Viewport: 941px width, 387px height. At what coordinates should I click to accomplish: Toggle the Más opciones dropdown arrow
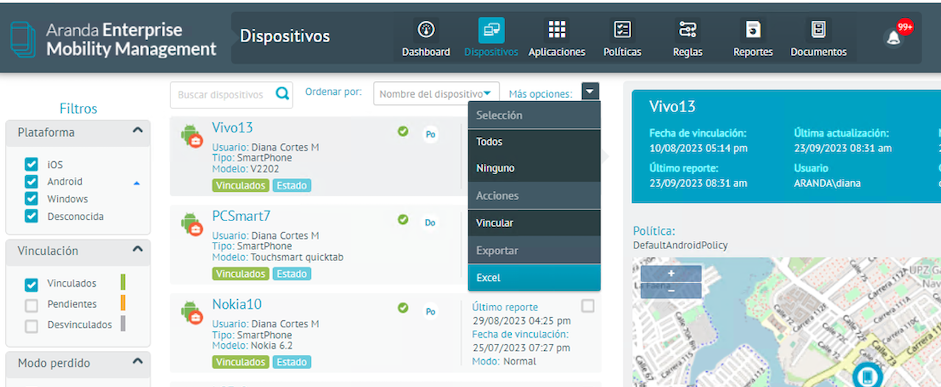(591, 91)
